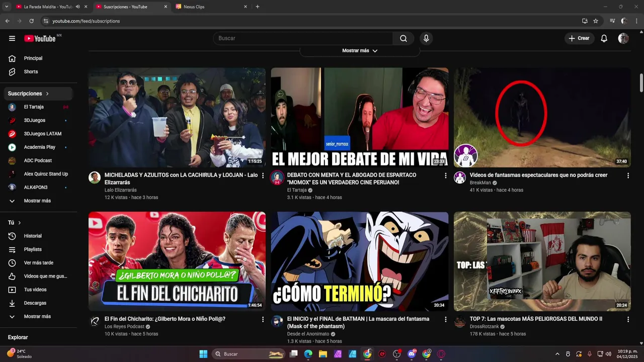
Task: Click the address bar URL
Action: pyautogui.click(x=86, y=21)
